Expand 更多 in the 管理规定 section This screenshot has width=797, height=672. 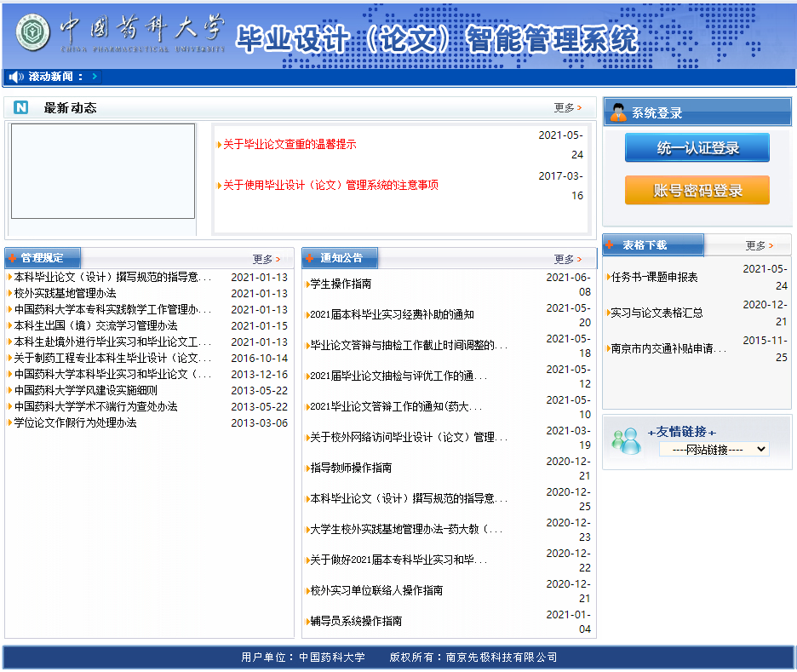[x=266, y=259]
